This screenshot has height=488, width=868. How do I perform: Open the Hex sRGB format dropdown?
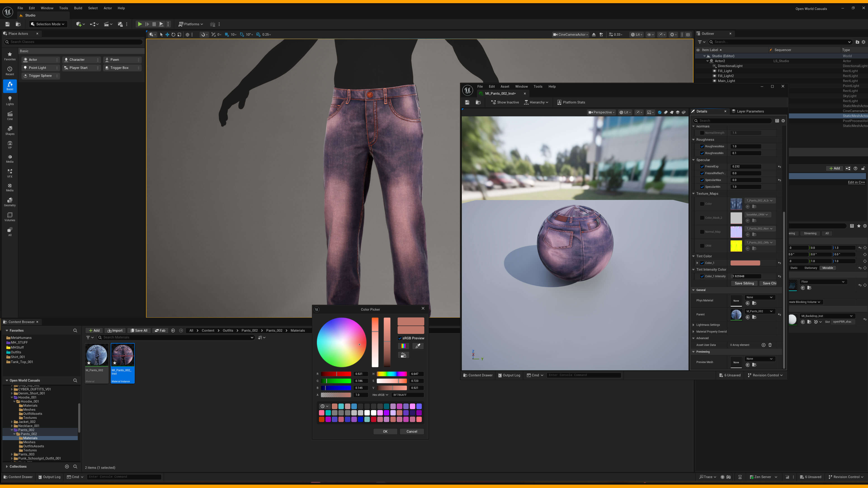coord(380,395)
